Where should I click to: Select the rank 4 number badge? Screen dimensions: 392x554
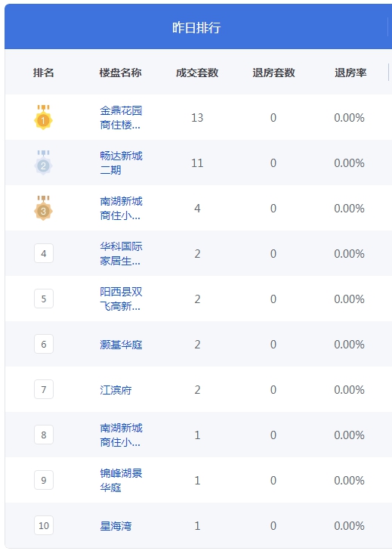(44, 253)
